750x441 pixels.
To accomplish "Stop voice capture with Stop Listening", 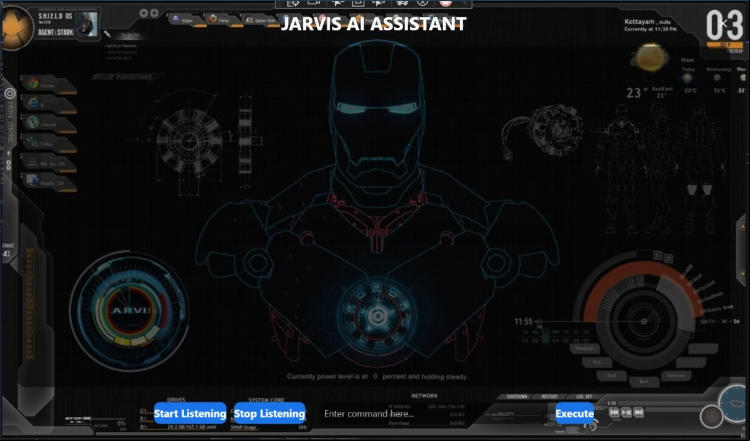I will (269, 414).
